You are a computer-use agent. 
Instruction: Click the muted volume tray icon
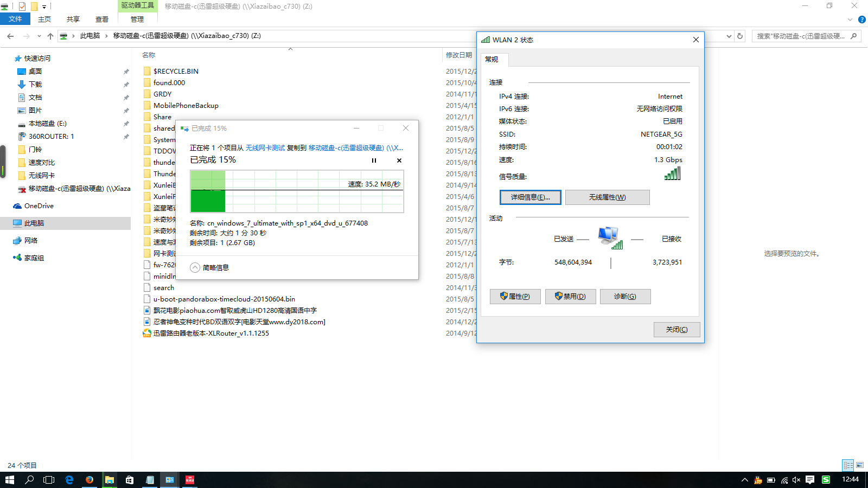796,480
